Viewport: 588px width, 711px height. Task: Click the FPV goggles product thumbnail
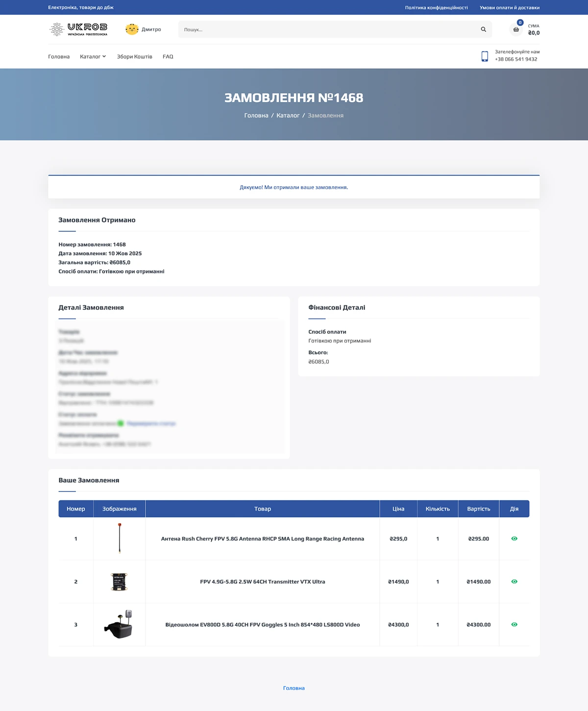point(119,625)
